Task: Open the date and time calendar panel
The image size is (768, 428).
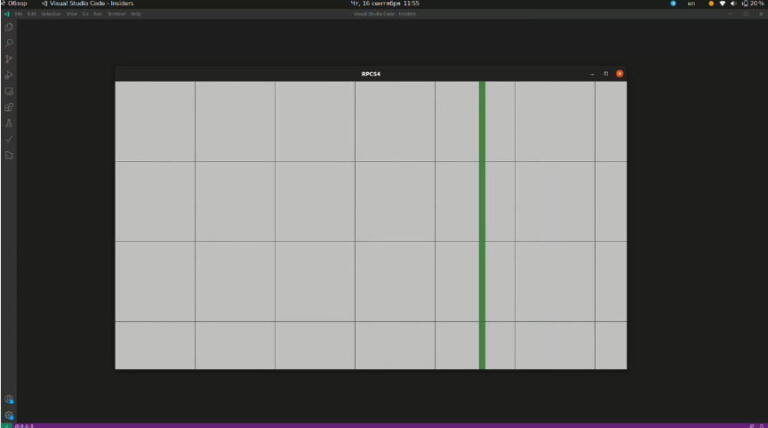Action: click(x=384, y=4)
